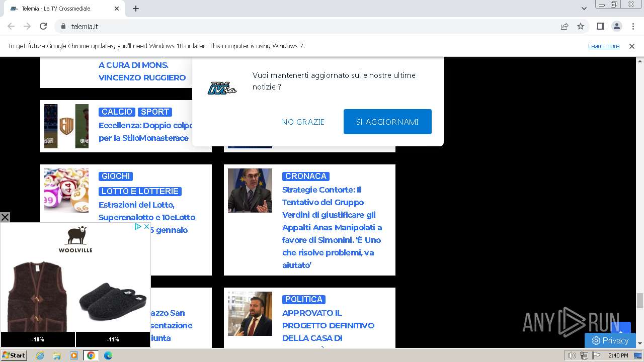Open football shield article thumbnail
644x362 pixels.
tap(66, 126)
